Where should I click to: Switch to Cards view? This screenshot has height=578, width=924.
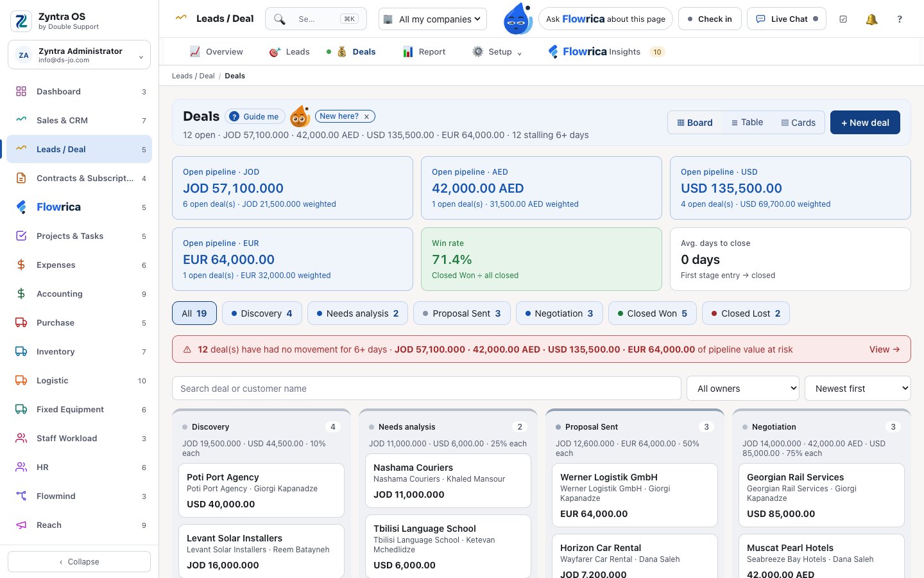click(x=798, y=123)
